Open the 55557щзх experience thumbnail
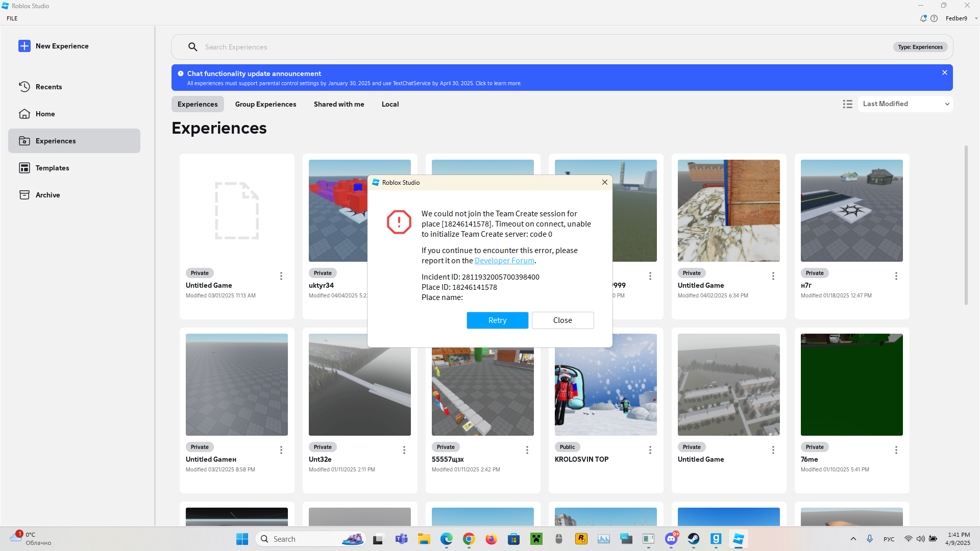980x551 pixels. pos(483,391)
